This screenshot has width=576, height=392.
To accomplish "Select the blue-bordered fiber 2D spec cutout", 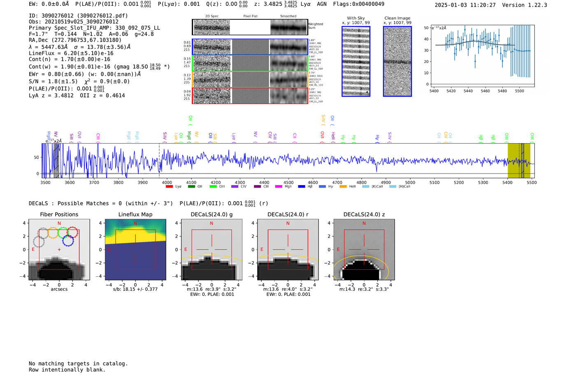I will pyautogui.click(x=212, y=47).
